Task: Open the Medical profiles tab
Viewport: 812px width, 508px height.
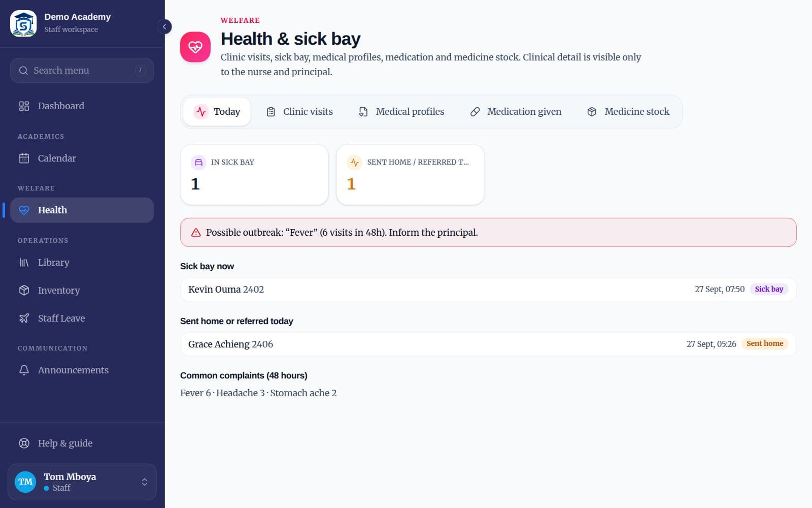Action: 401,112
